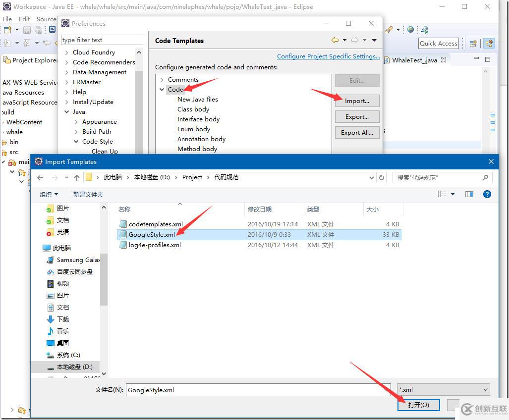Sort files by 名称 column header
Screen dimensions: 509x420
(124, 209)
